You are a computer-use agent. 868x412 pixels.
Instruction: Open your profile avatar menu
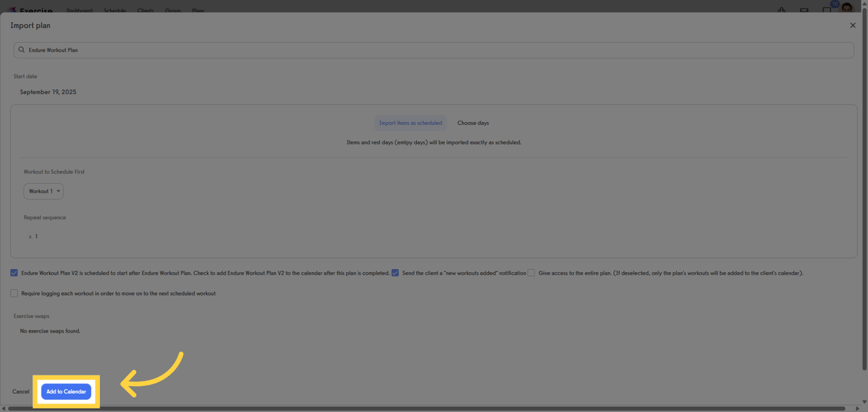(847, 10)
